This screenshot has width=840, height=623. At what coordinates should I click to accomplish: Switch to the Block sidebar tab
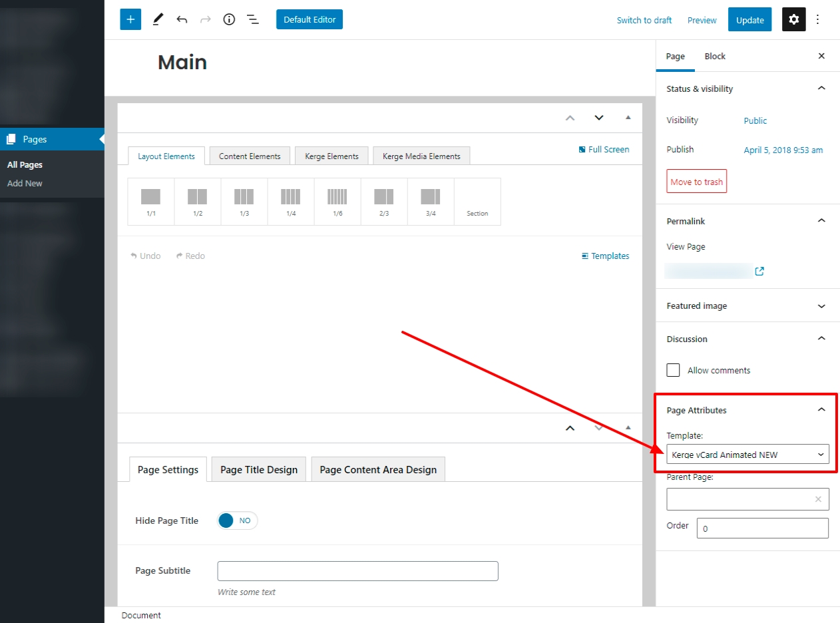pos(715,57)
